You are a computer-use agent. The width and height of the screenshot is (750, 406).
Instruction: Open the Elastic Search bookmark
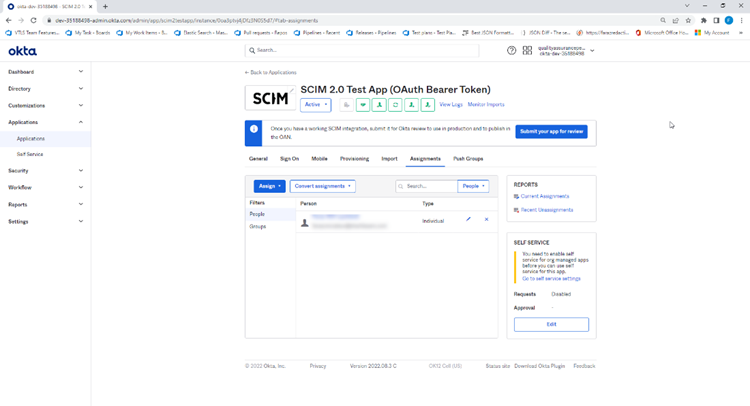coord(201,33)
